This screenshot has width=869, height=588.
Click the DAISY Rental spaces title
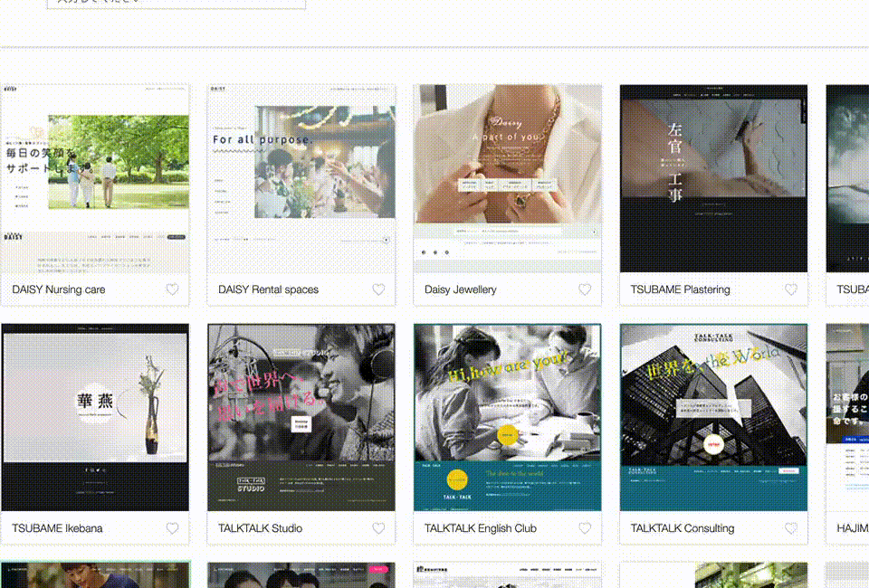click(x=268, y=289)
